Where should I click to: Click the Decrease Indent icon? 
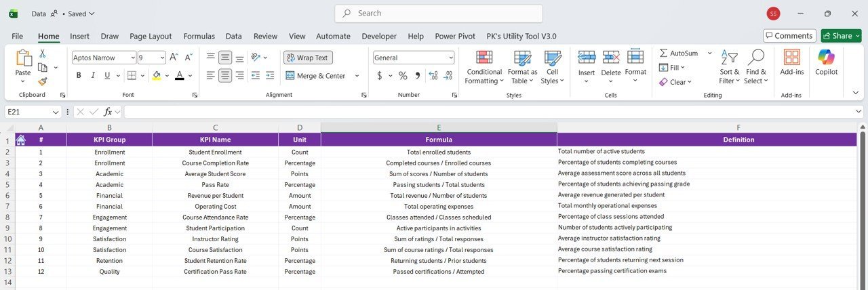coord(257,75)
